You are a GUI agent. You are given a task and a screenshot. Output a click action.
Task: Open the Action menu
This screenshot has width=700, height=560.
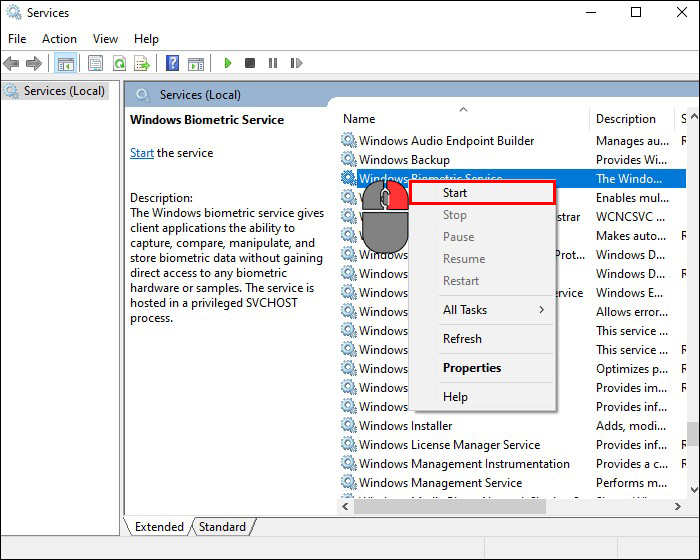59,39
